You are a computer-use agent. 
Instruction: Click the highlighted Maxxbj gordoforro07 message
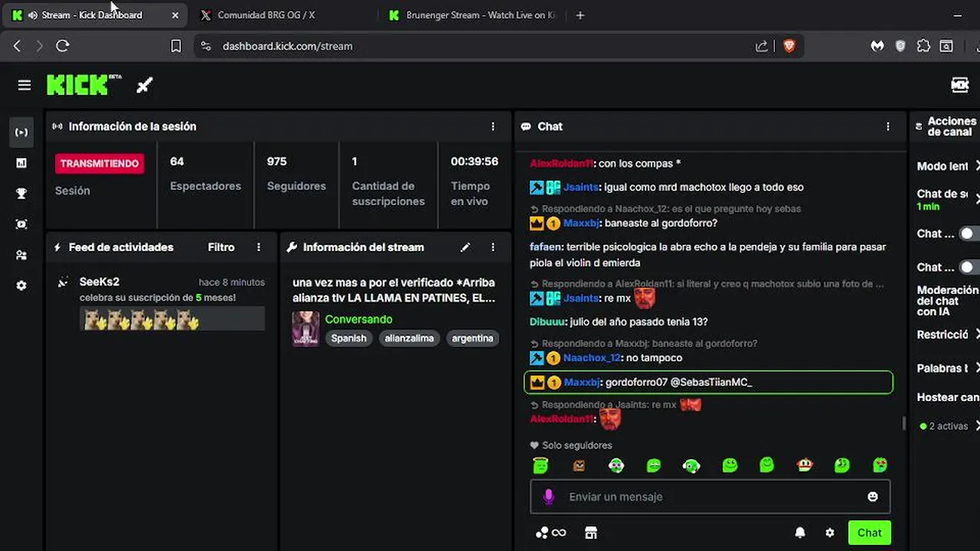(709, 382)
